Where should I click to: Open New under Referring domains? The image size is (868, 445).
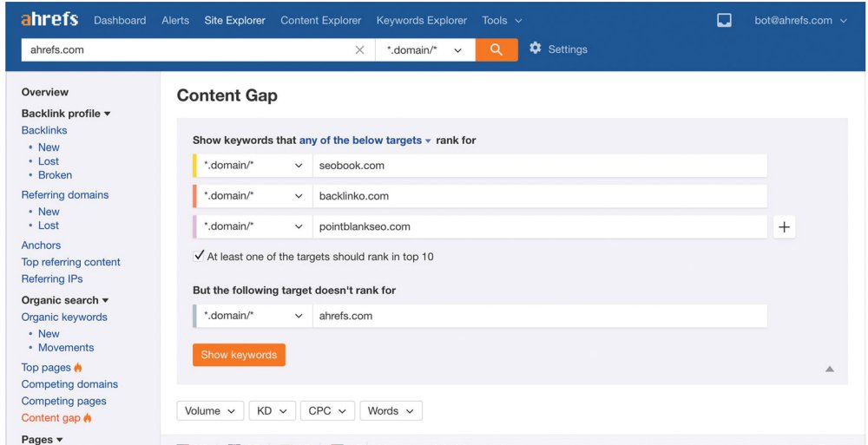pos(49,212)
